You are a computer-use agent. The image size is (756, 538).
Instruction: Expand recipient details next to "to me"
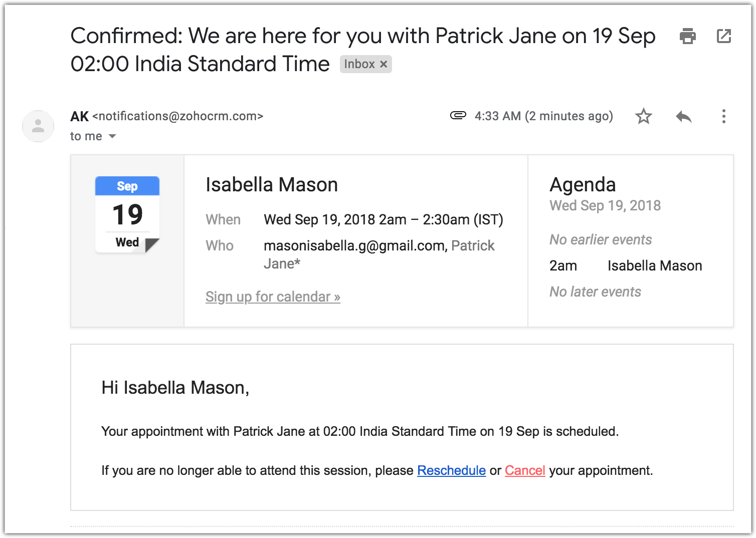tap(112, 136)
